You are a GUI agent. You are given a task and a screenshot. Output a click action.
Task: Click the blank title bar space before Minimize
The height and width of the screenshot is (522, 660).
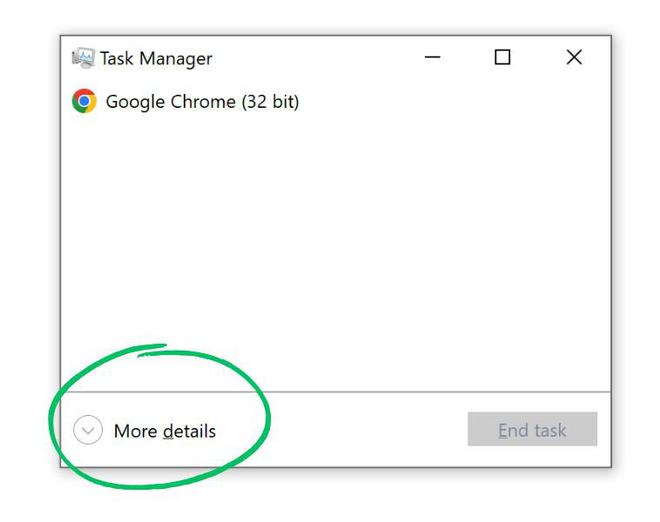click(x=320, y=58)
